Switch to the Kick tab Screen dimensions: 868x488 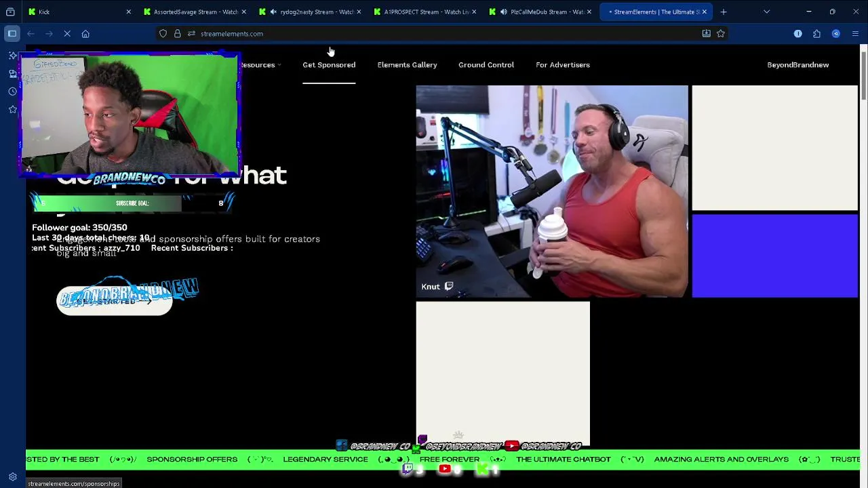click(79, 12)
